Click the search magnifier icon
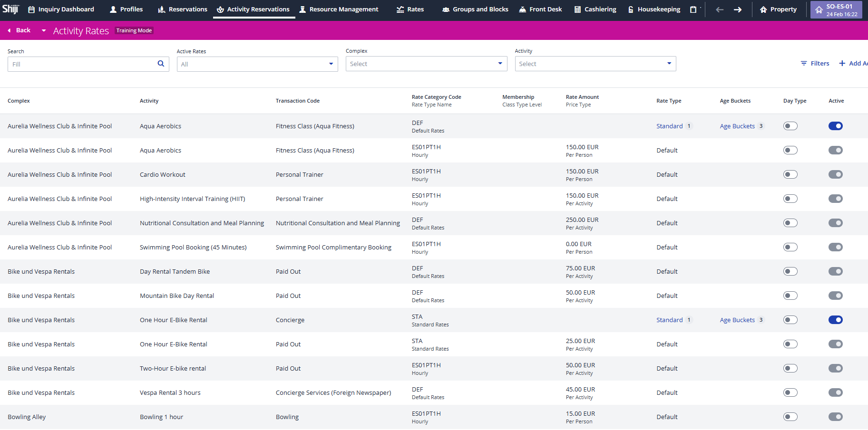The width and height of the screenshot is (868, 430). 161,64
